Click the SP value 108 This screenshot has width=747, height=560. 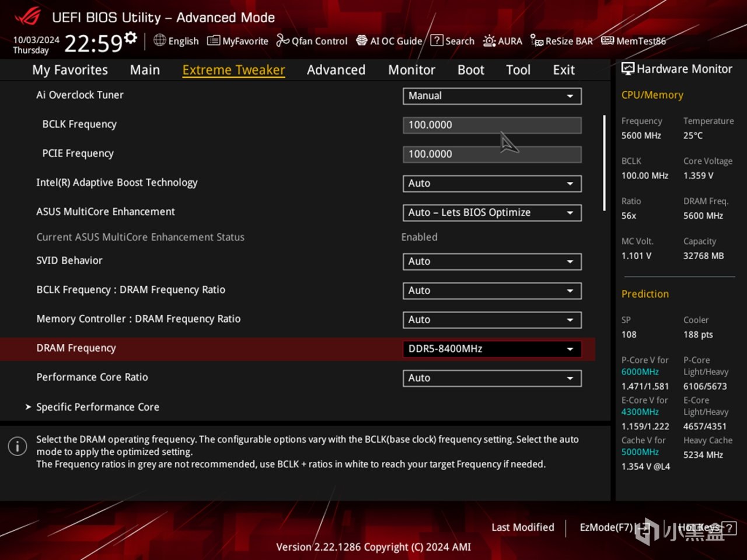click(629, 335)
